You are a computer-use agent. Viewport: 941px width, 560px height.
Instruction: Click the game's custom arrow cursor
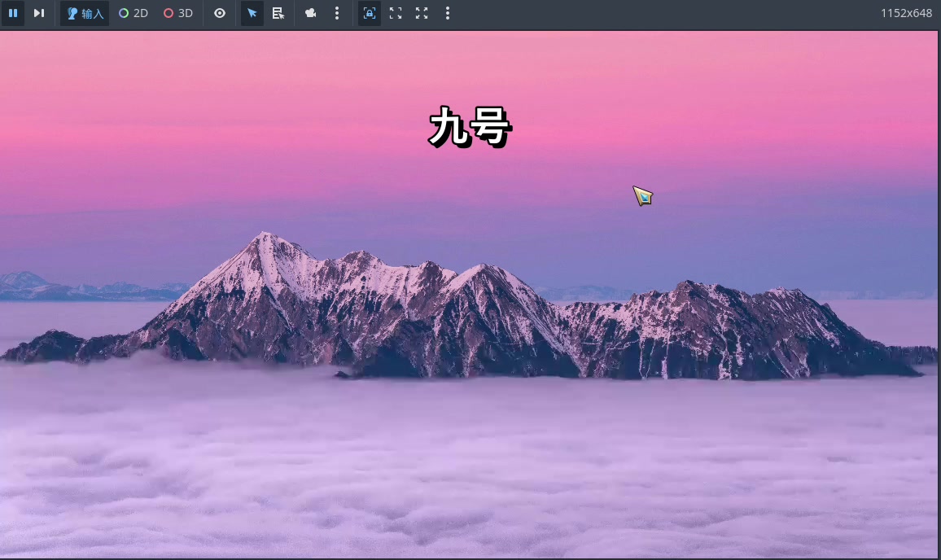(642, 195)
